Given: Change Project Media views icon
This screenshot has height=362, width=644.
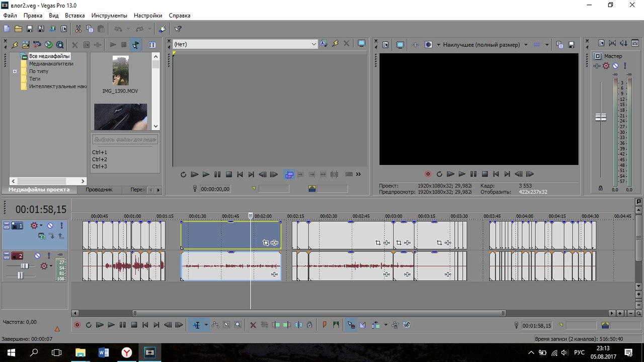Looking at the screenshot, I should pos(152,45).
